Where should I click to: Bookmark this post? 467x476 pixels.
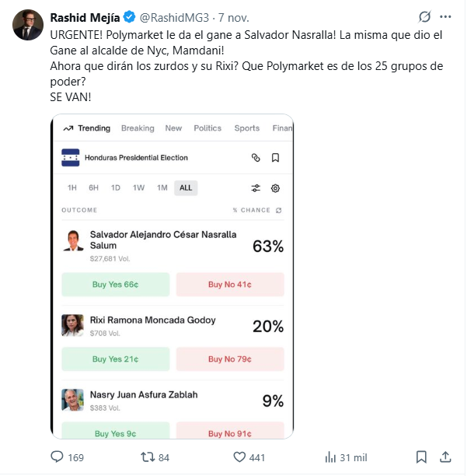point(420,457)
